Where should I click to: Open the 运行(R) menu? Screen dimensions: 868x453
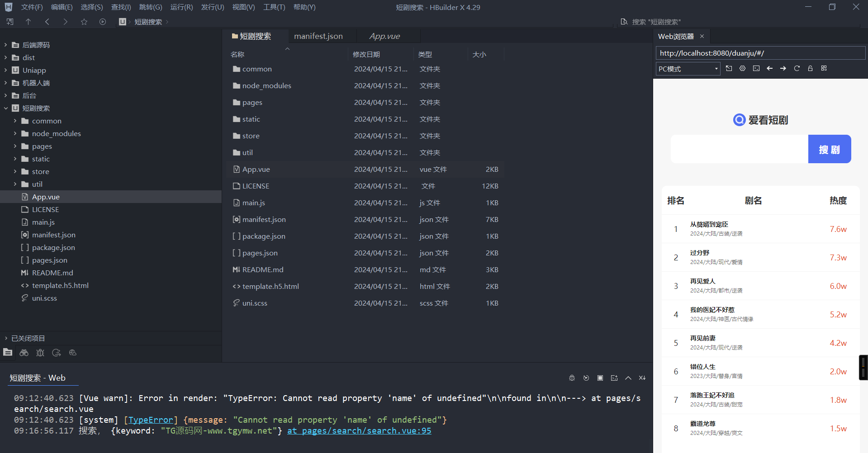(181, 7)
